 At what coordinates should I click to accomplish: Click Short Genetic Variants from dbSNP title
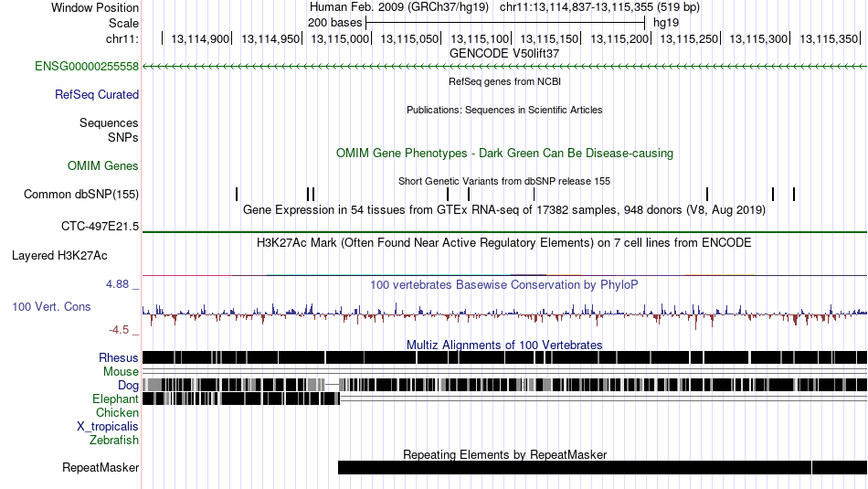pos(504,181)
